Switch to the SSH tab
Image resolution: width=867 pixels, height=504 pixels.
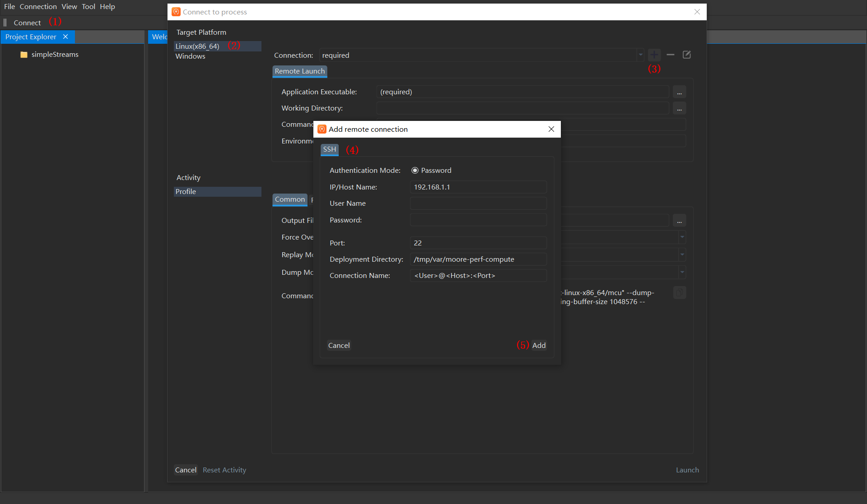click(x=329, y=149)
